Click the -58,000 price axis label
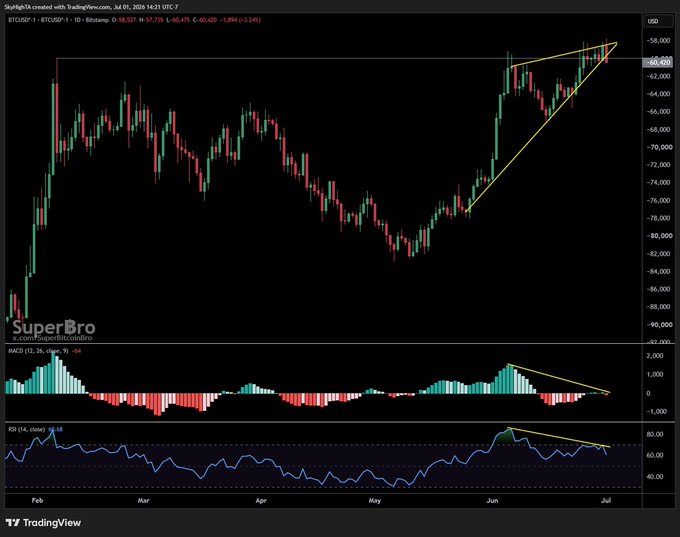680x537 pixels. pos(659,41)
